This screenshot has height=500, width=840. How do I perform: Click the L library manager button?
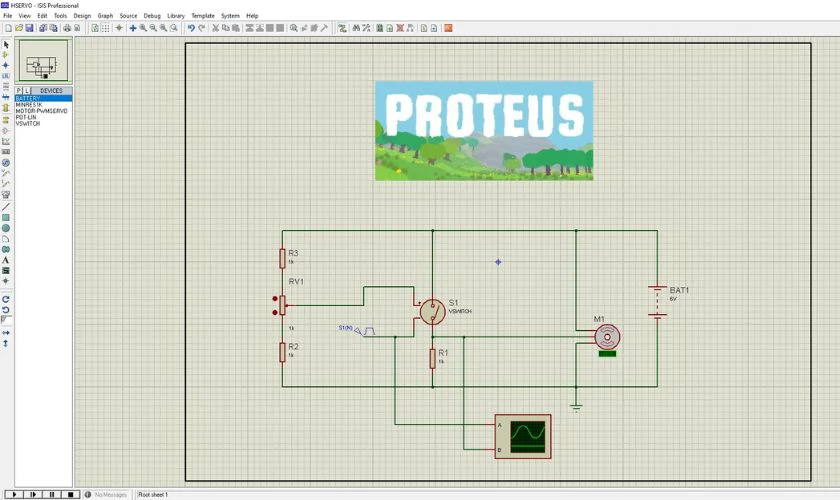click(27, 91)
